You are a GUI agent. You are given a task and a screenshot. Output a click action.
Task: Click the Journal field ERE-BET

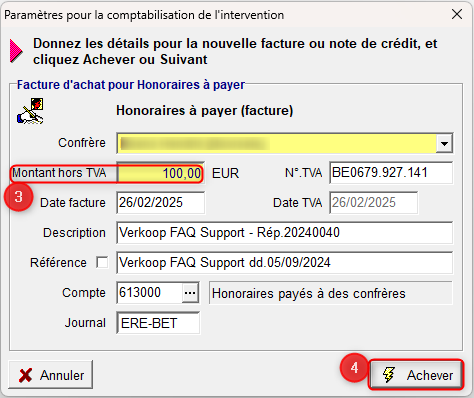pyautogui.click(x=158, y=323)
